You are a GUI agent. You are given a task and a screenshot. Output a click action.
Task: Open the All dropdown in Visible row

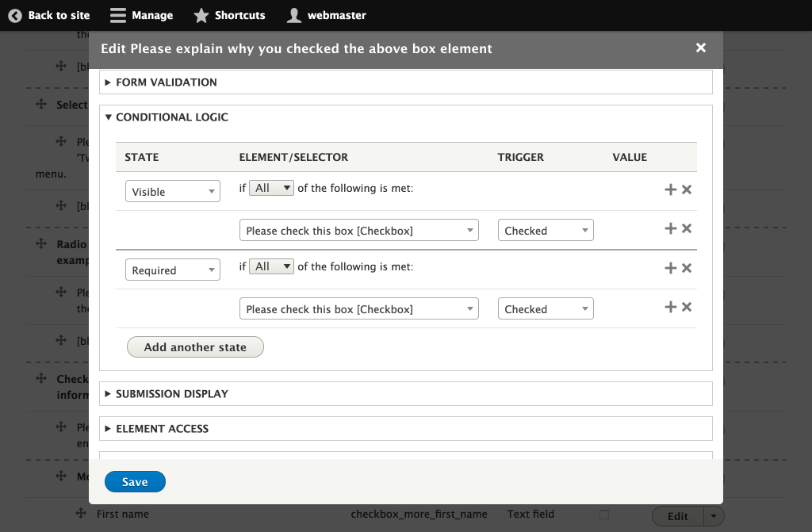[x=271, y=188]
